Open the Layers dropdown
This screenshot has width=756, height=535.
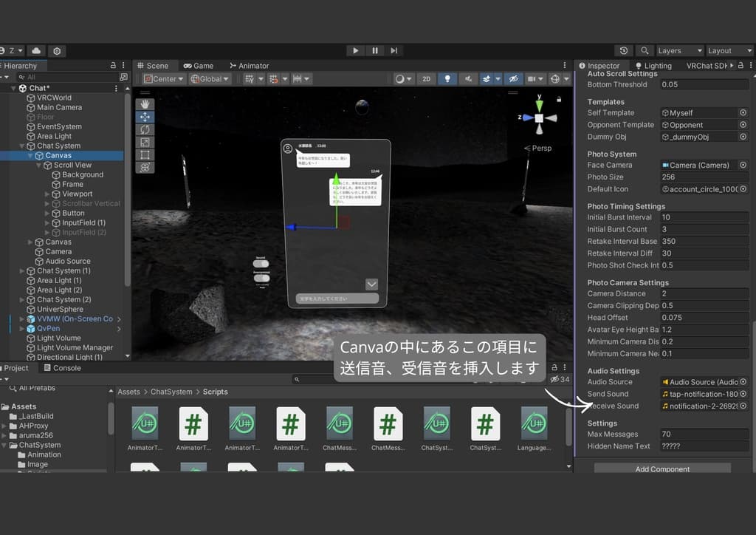pyautogui.click(x=679, y=51)
